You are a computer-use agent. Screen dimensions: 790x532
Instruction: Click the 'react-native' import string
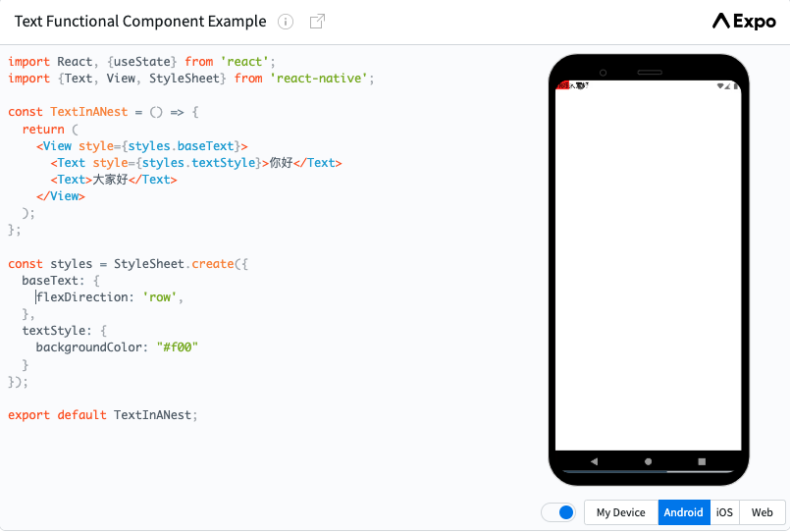pos(319,79)
